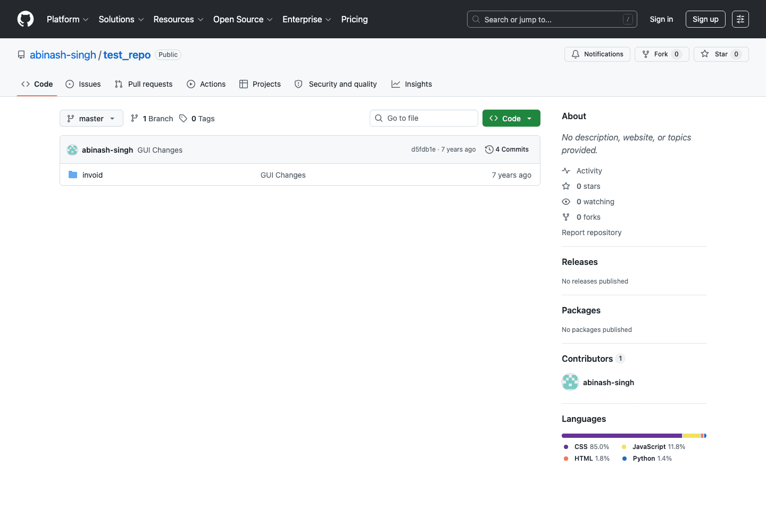
Task: Open the green Code dropdown button
Action: [x=511, y=118]
